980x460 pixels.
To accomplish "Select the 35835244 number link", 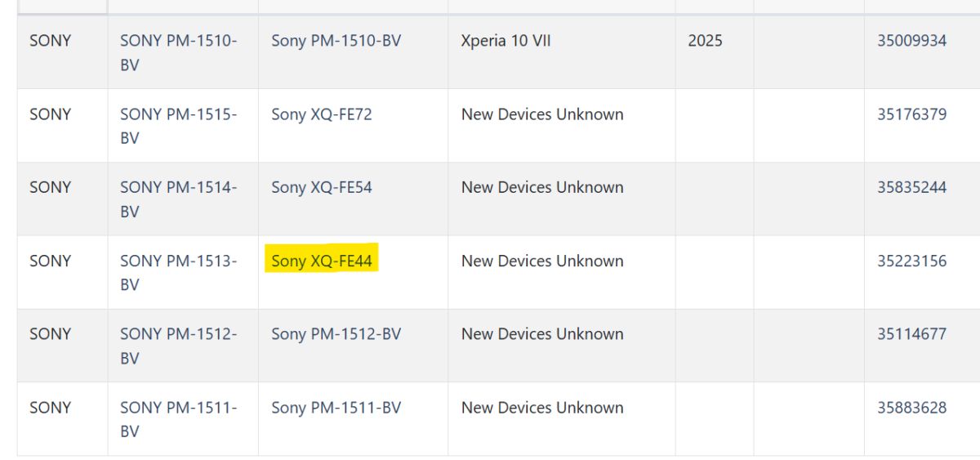I will pos(911,187).
